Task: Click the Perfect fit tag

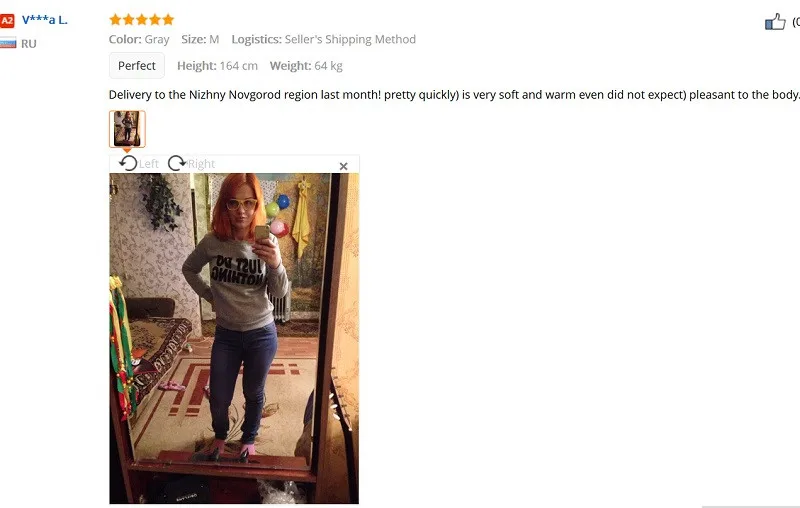Action: (x=137, y=66)
